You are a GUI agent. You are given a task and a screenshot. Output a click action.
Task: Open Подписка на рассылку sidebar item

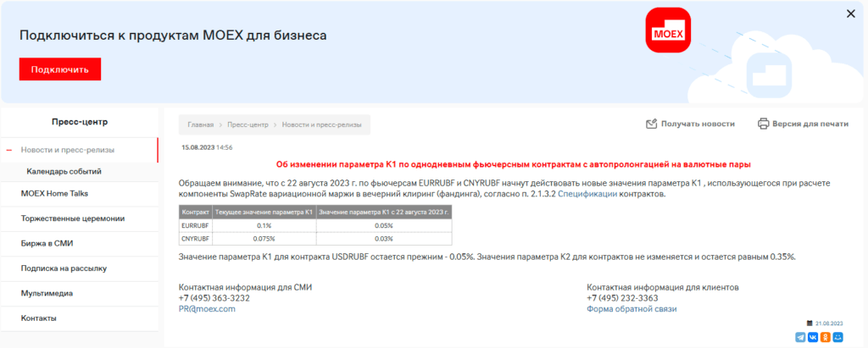point(64,268)
